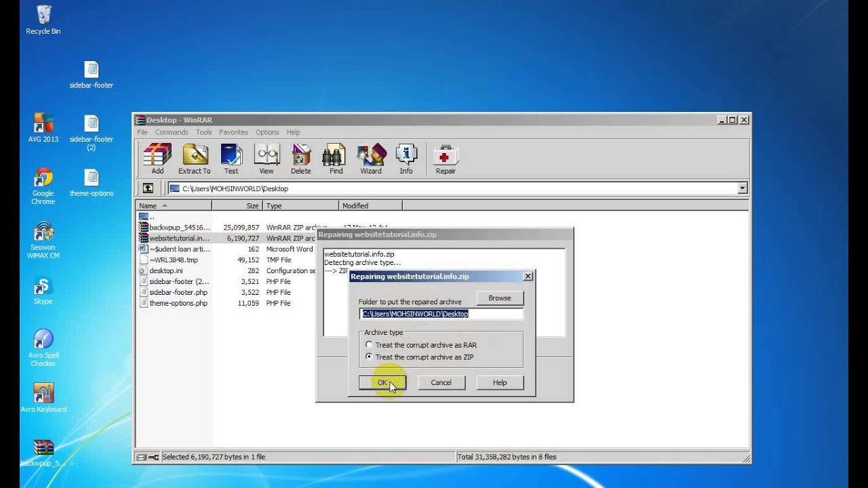
Task: Click the Wizard toolbar icon
Action: (x=371, y=159)
